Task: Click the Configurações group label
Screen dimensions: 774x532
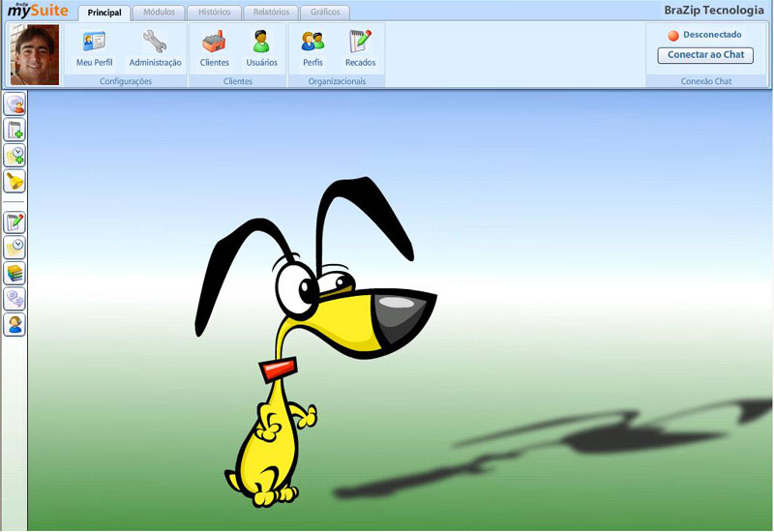Action: pos(126,81)
